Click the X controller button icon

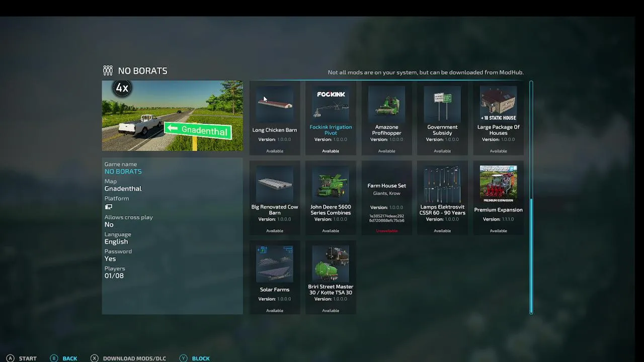[94, 358]
